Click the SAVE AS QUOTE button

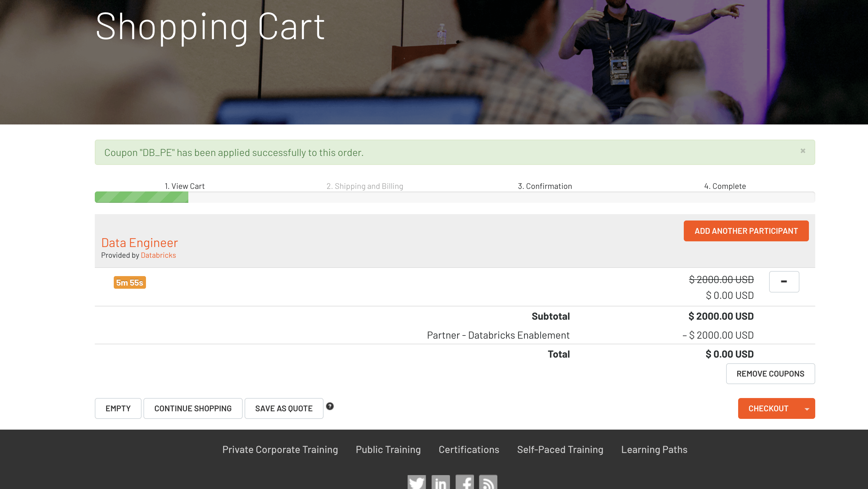(x=283, y=408)
